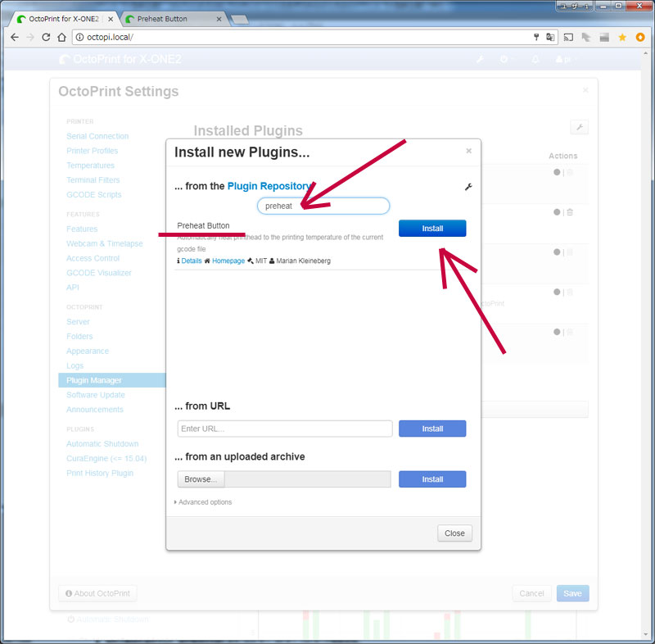Close the OctoPrint for X-ONE2 tab
The image size is (655, 644).
(111, 19)
